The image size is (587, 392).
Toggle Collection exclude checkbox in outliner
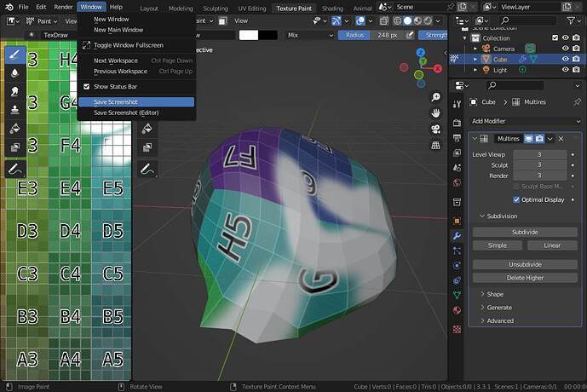click(x=555, y=37)
